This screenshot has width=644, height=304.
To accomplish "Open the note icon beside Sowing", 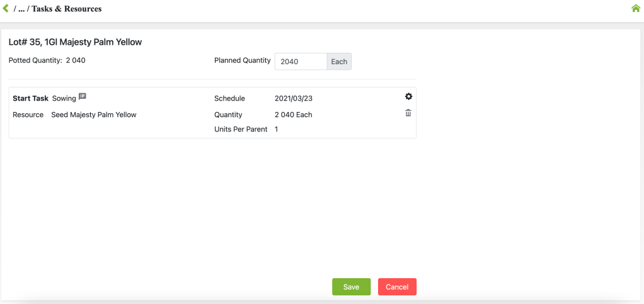I will [83, 98].
